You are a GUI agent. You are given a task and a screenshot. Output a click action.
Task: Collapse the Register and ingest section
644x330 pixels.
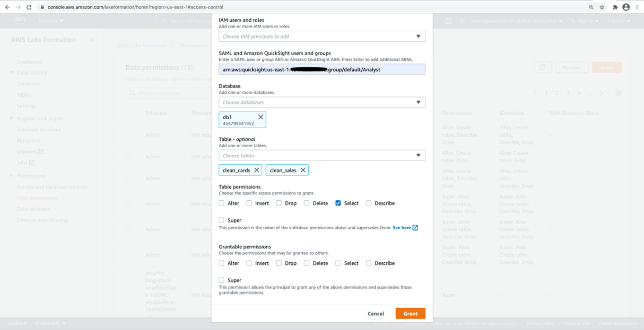click(12, 119)
